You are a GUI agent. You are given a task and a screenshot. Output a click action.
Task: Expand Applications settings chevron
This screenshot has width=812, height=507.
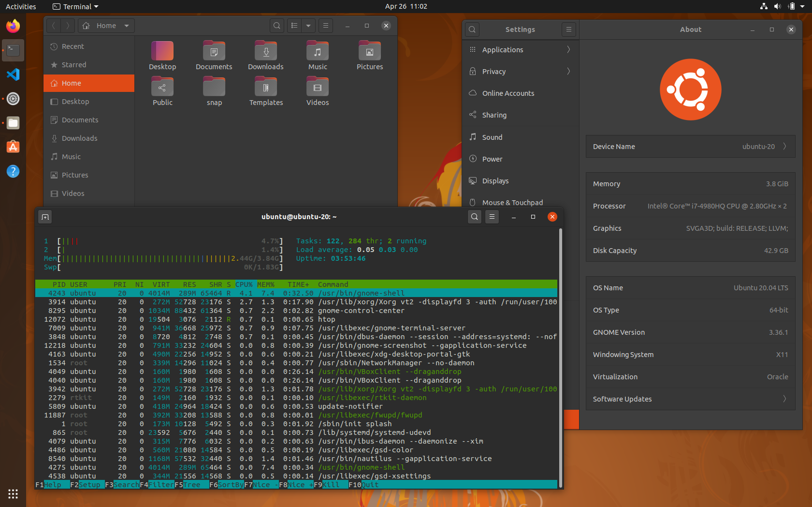coord(568,50)
